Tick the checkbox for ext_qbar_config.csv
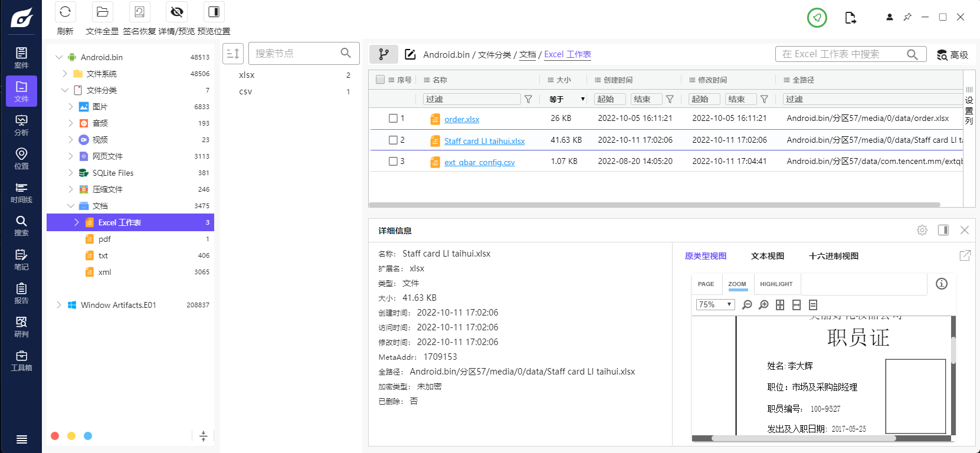This screenshot has height=453, width=980. pyautogui.click(x=393, y=161)
